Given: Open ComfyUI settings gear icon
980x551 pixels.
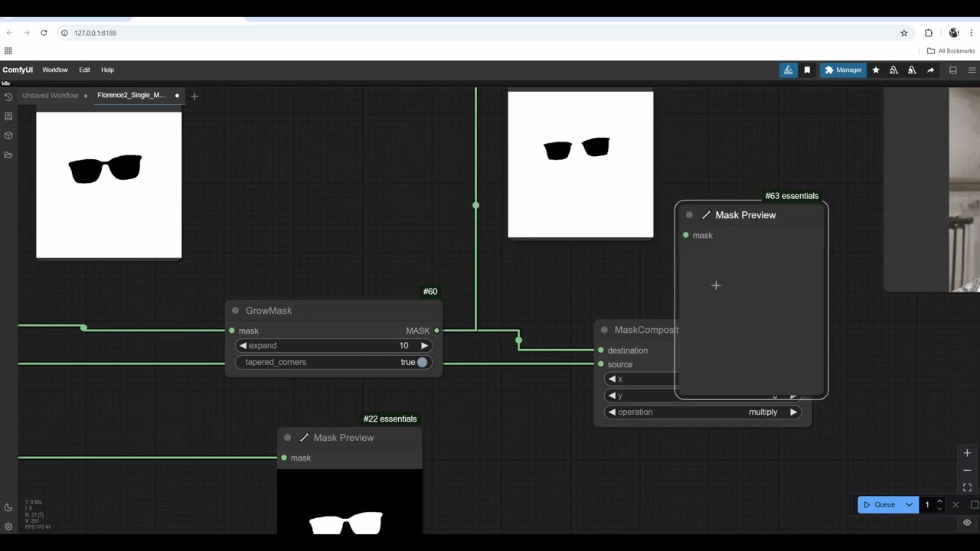Looking at the screenshot, I should [8, 527].
